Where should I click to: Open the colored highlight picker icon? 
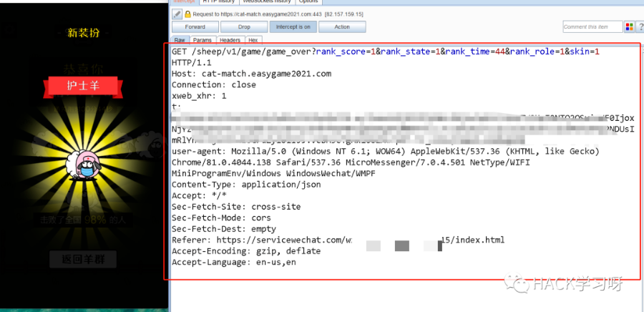(x=629, y=27)
